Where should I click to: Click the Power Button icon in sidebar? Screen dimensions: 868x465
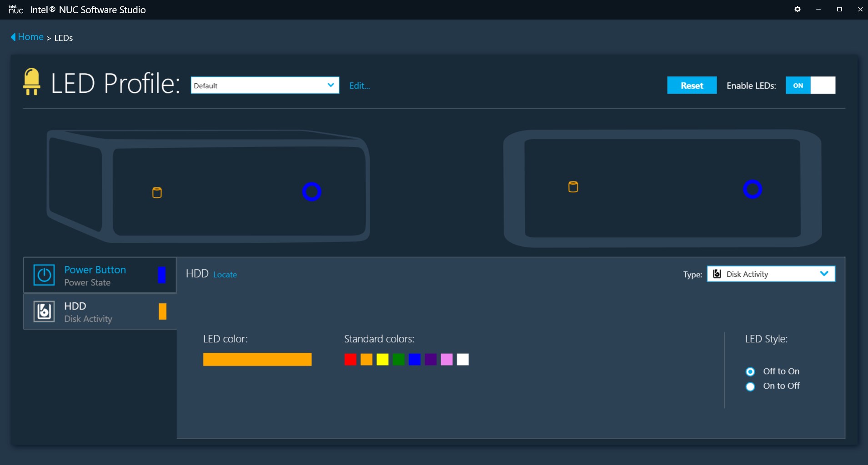click(44, 275)
